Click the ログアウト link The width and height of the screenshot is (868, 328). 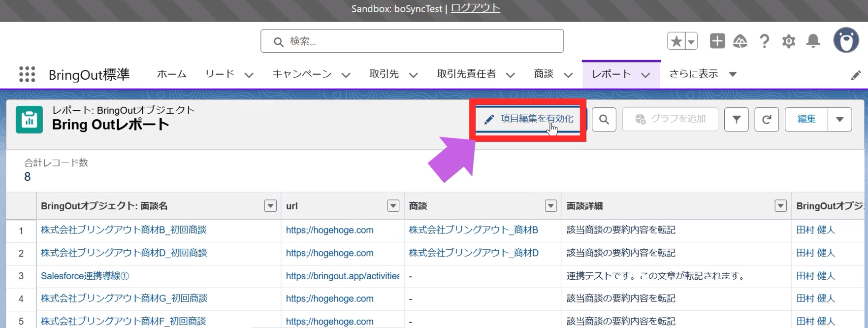tap(476, 8)
